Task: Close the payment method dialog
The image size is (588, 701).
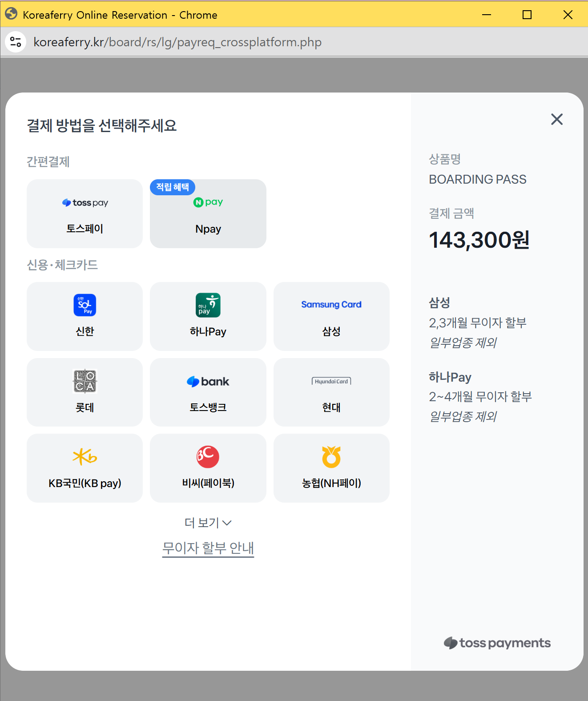Action: [557, 119]
